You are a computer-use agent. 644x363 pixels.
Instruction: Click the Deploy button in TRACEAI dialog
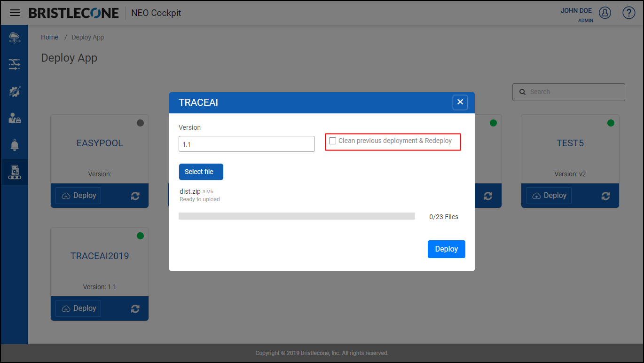click(447, 249)
